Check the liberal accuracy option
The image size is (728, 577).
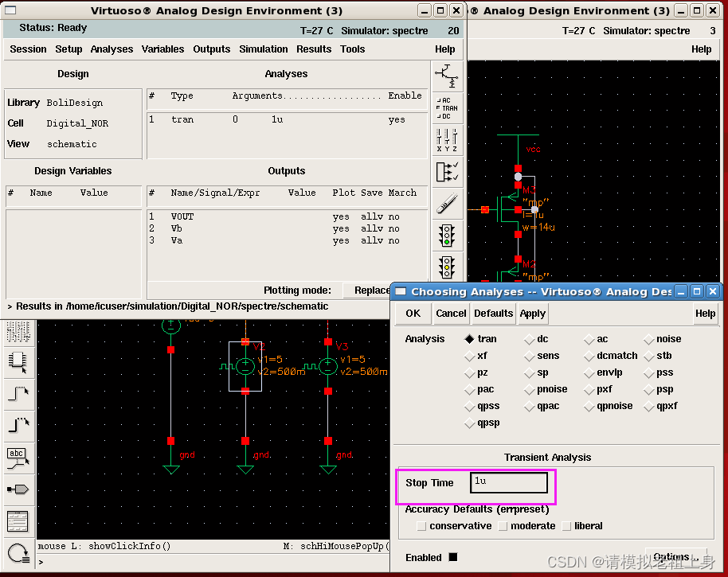point(566,526)
